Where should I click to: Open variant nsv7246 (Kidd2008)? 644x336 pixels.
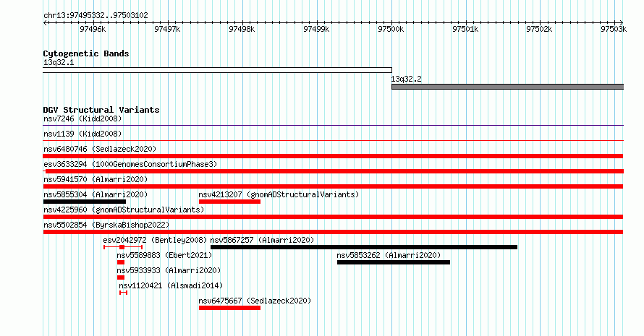click(x=82, y=119)
